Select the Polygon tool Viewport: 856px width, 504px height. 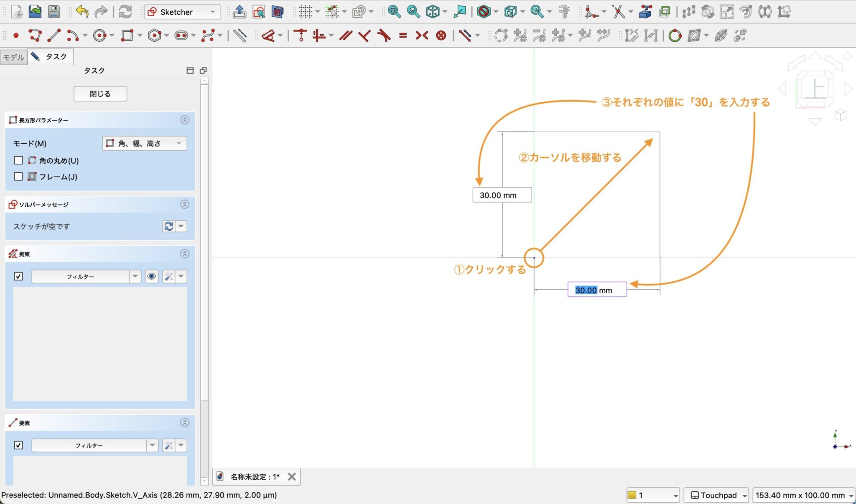(x=154, y=36)
